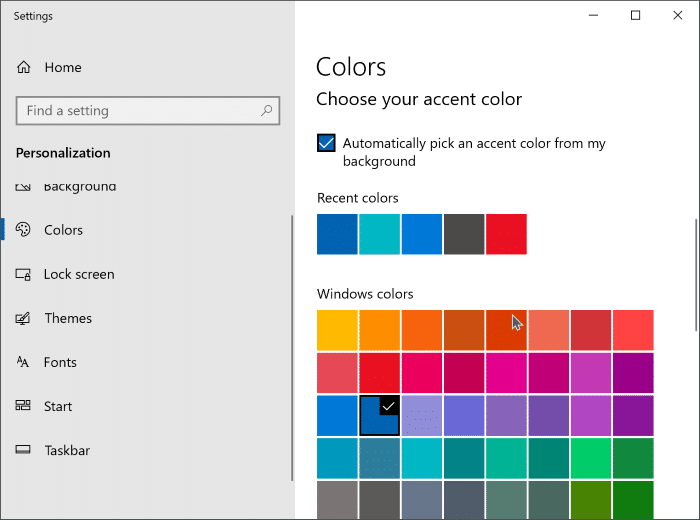Pick the dark gray recent color

click(464, 234)
